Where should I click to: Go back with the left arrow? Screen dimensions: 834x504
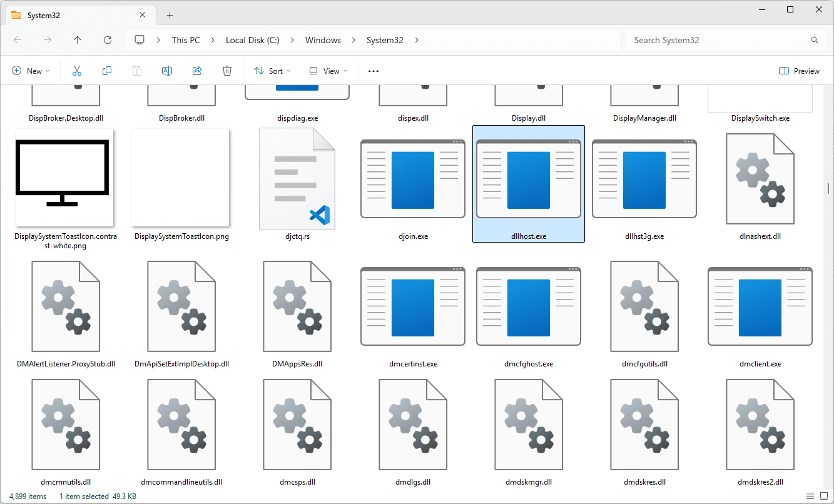[18, 40]
